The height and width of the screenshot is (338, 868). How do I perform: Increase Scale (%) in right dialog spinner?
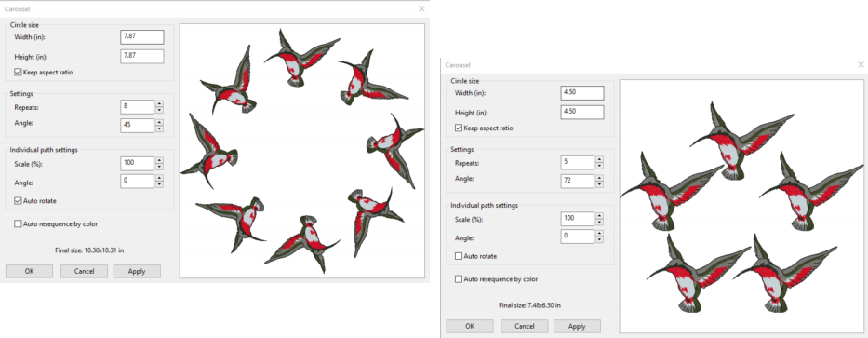coord(599,215)
